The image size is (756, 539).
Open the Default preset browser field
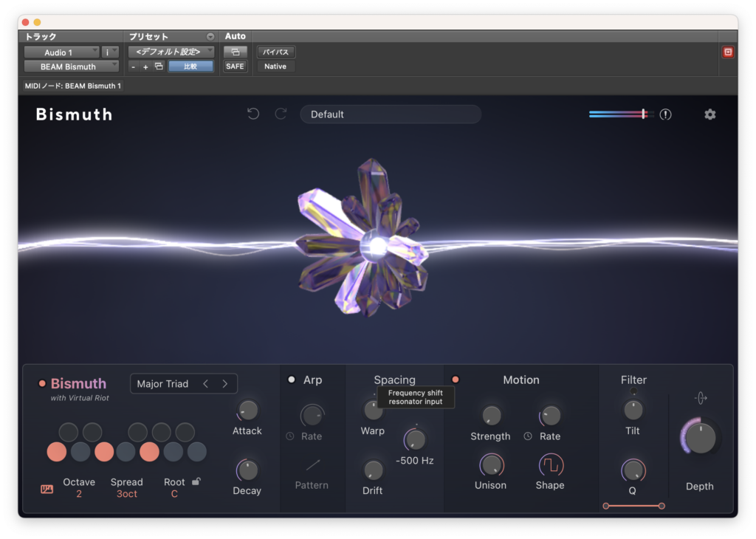[x=391, y=114]
